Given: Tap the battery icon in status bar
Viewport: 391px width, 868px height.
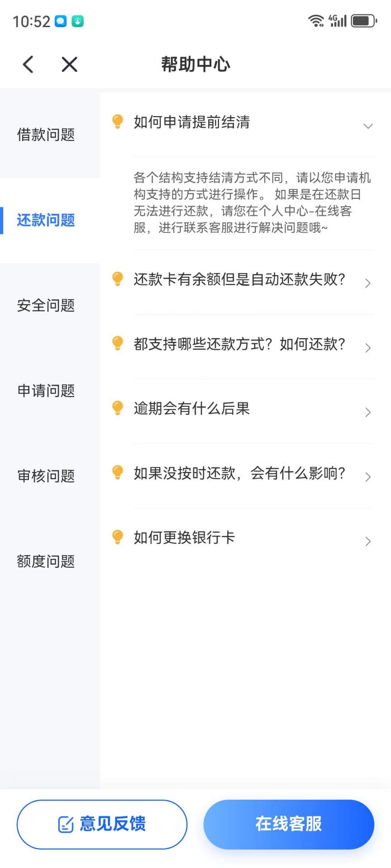Looking at the screenshot, I should (364, 21).
